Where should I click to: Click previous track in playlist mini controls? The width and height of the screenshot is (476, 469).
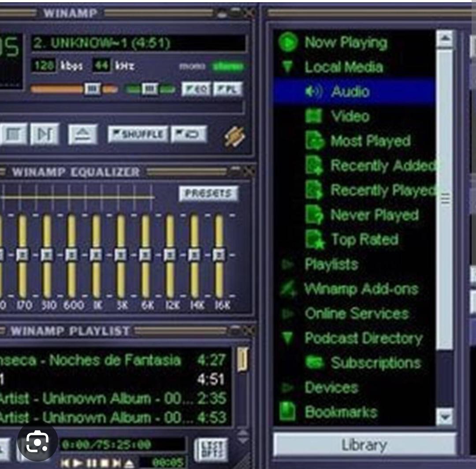pyautogui.click(x=65, y=463)
